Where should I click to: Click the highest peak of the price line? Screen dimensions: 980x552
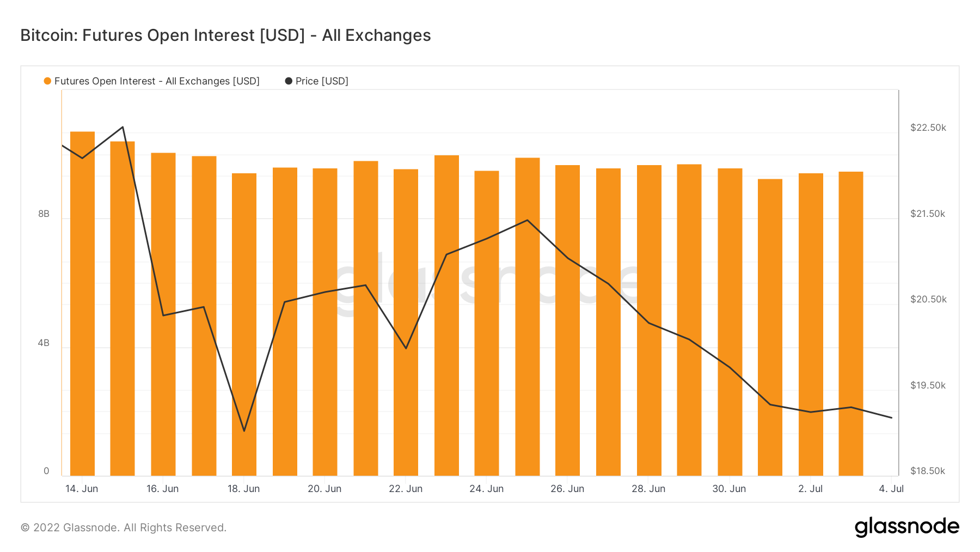122,127
